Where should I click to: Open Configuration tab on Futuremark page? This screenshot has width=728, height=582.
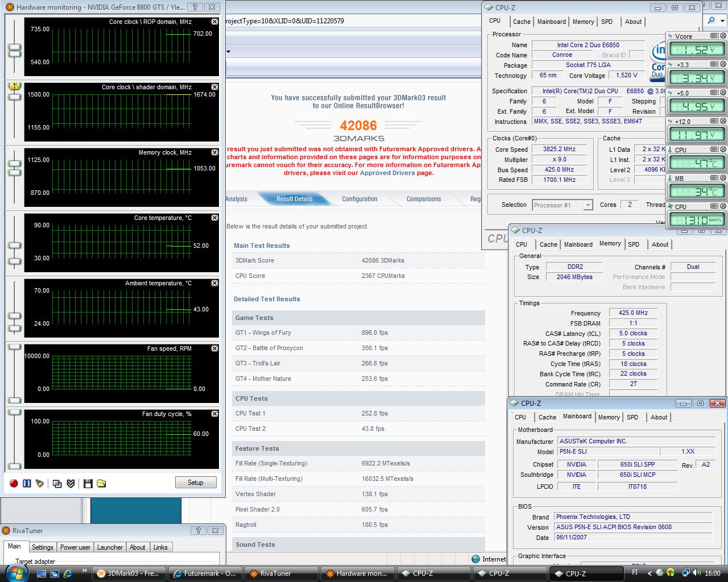click(x=359, y=199)
